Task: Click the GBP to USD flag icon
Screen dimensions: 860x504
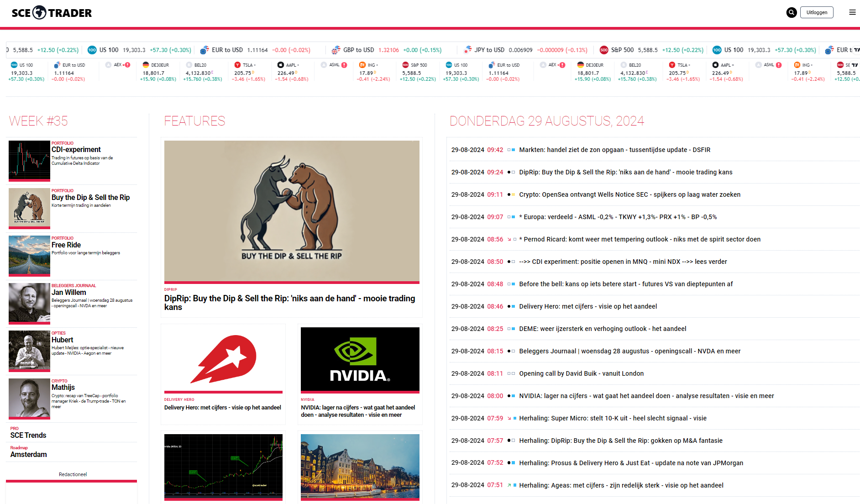Action: tap(336, 50)
